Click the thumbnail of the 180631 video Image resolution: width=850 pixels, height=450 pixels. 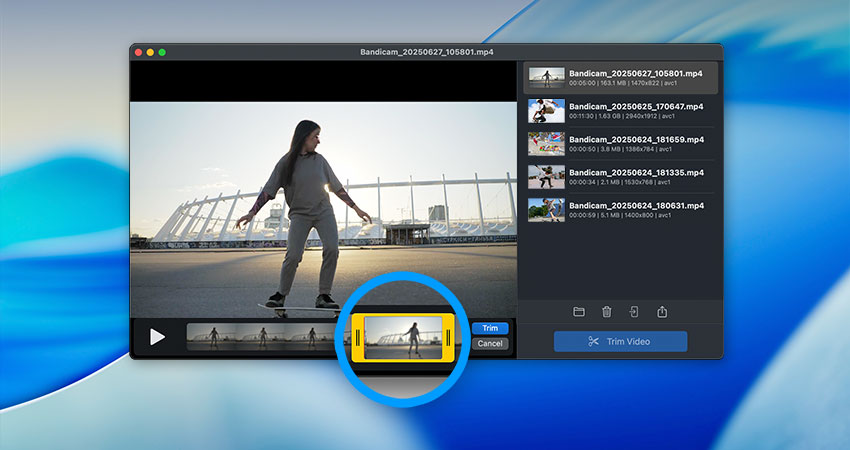click(546, 209)
